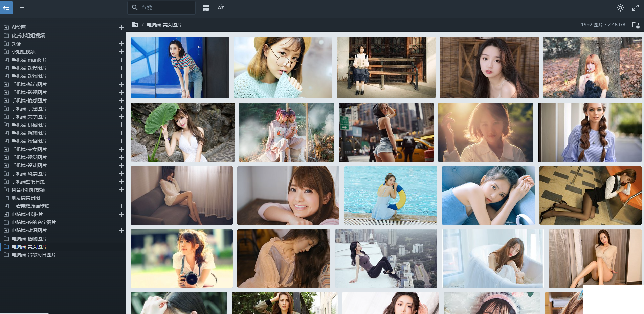This screenshot has width=644, height=314.
Task: Open the girl in white bathtub thumbnail
Action: click(x=493, y=259)
